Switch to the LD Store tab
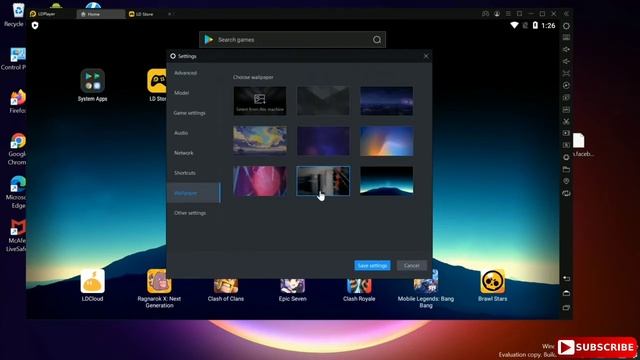The width and height of the screenshot is (640, 360). click(141, 14)
